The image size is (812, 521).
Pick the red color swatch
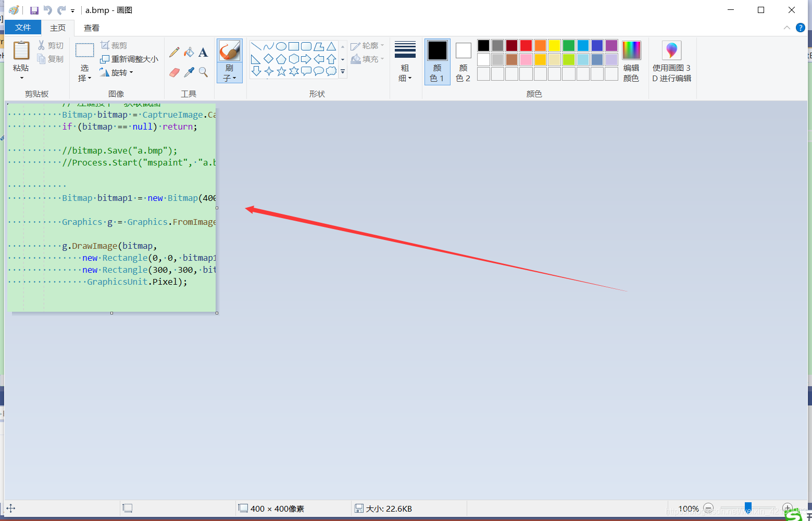pyautogui.click(x=526, y=46)
